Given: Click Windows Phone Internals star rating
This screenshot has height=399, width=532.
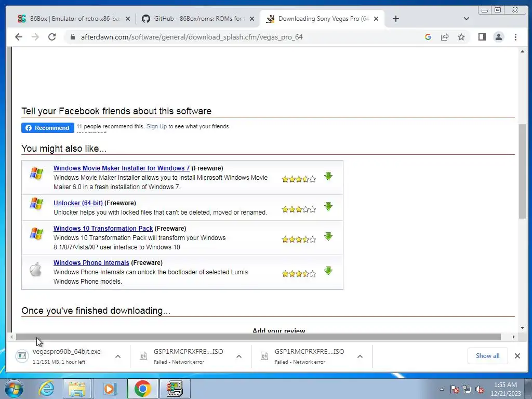Looking at the screenshot, I should pos(299,273).
